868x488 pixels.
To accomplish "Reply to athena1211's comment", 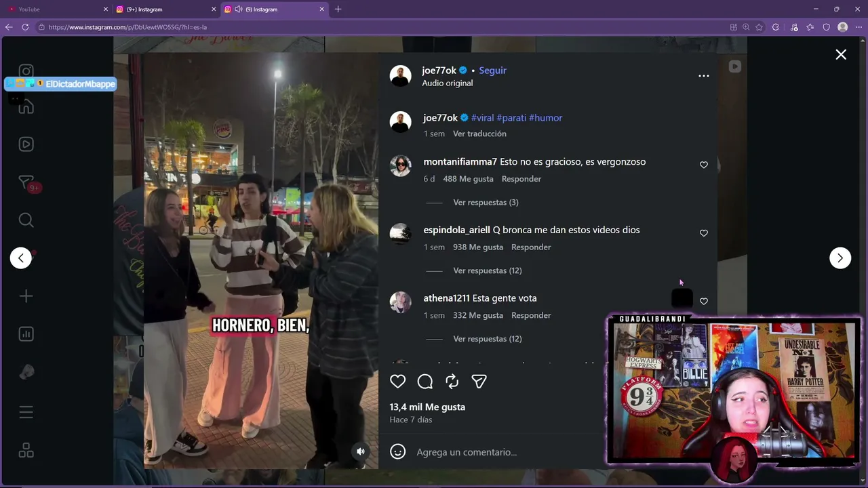I will tap(531, 316).
